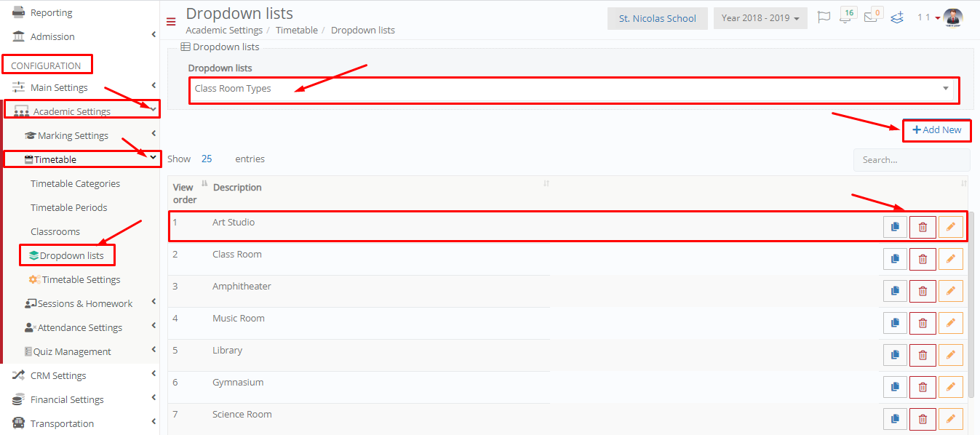
Task: Open the Year 2018 - 2019 selector
Action: (x=760, y=18)
